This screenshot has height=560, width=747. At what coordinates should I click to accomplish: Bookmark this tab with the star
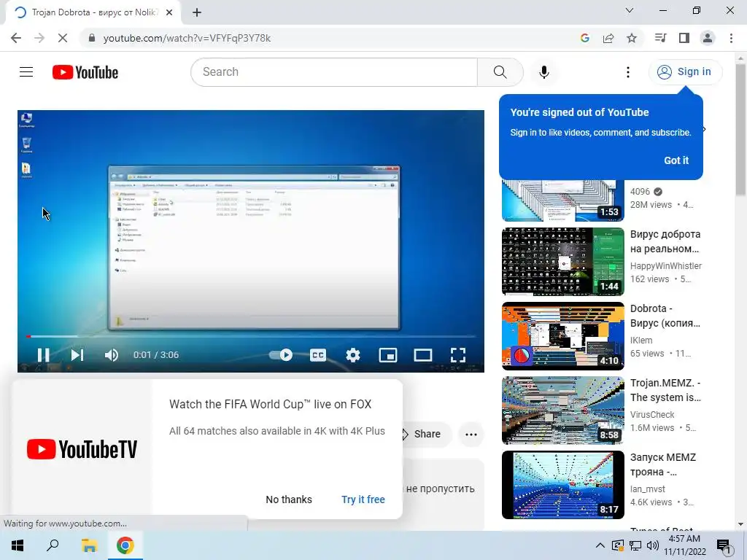click(x=631, y=38)
